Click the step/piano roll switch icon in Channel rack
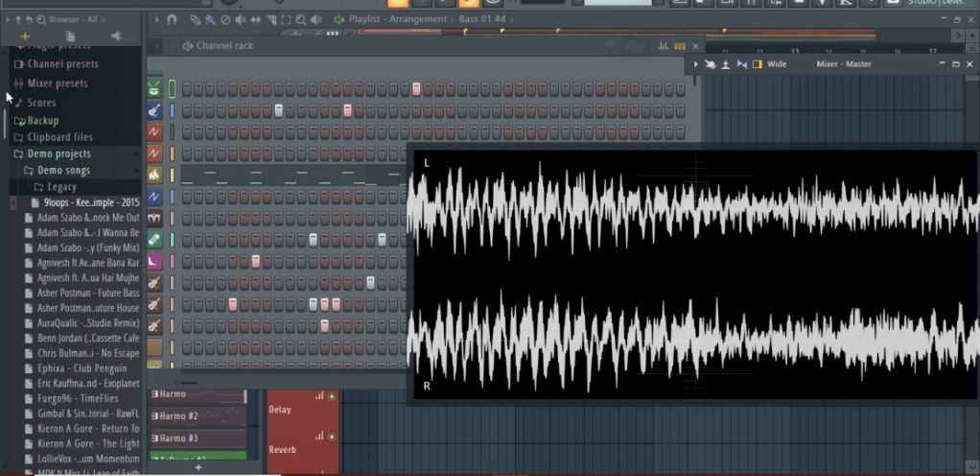This screenshot has height=476, width=980. coord(680,46)
